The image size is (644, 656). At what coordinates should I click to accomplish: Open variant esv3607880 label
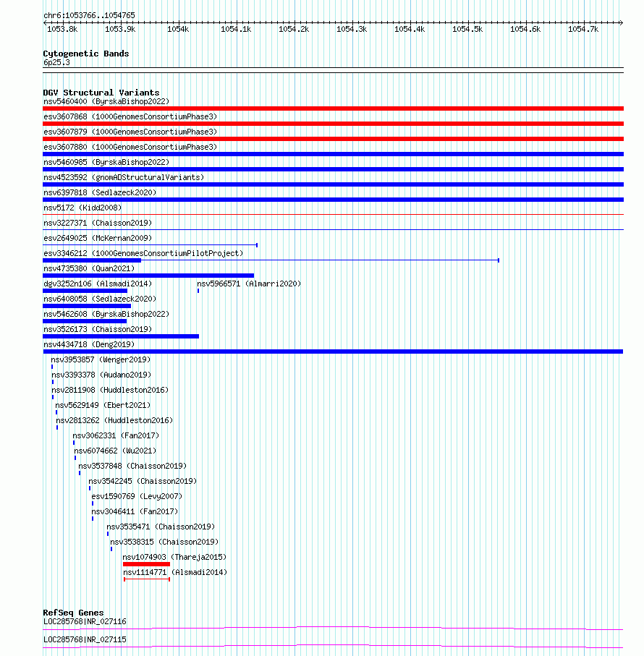coord(130,147)
